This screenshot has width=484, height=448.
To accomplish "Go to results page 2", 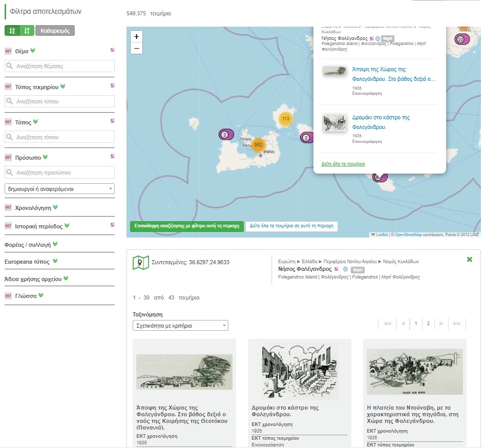I will point(428,324).
